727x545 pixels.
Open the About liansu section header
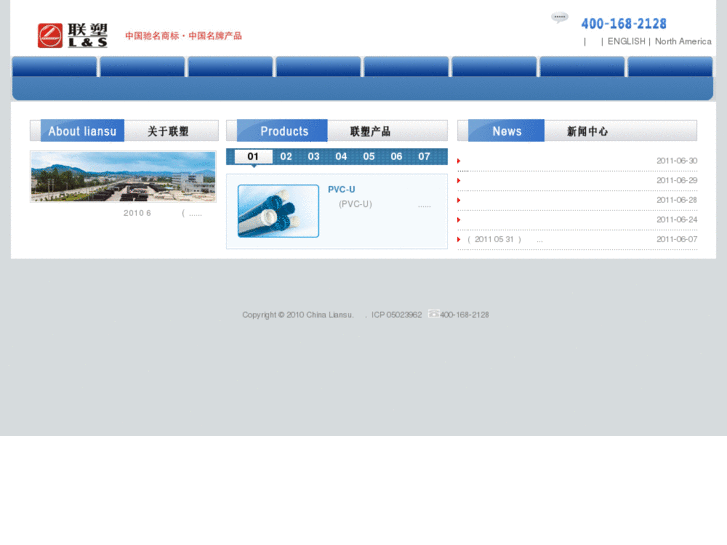[x=83, y=131]
